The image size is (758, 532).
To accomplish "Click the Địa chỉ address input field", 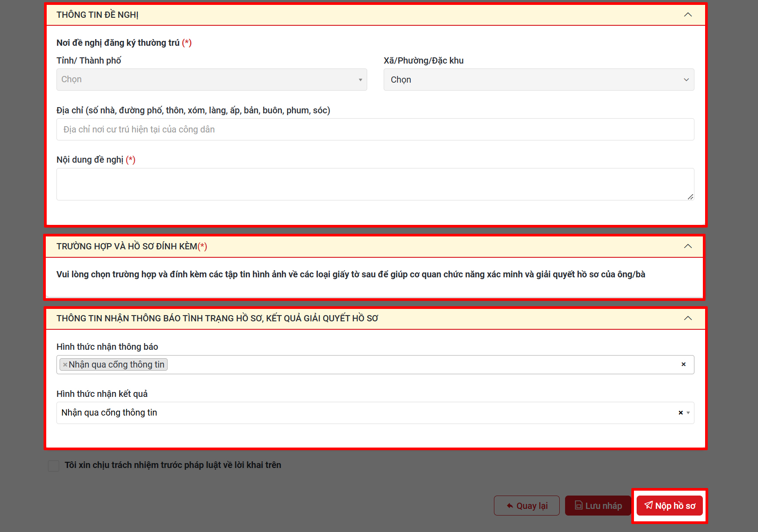I will pos(375,129).
